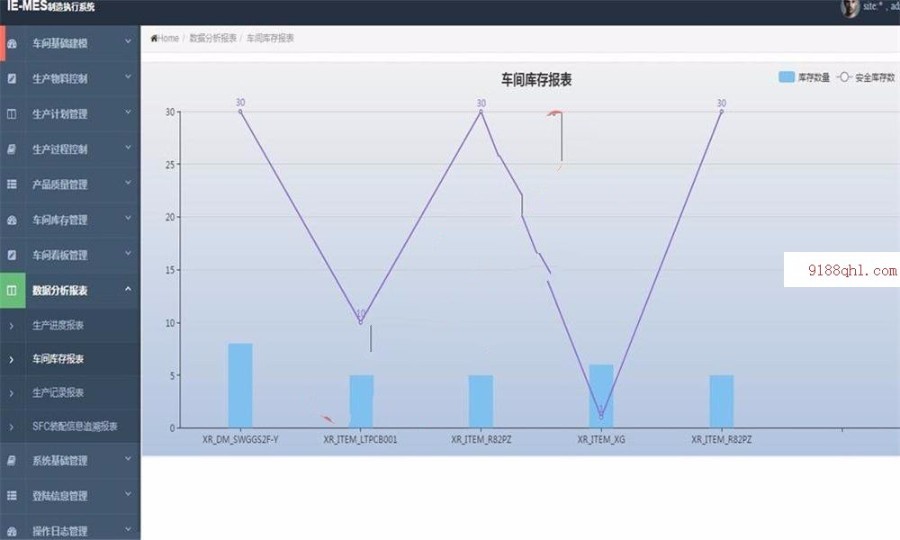Open the SFC装配信息追溯报表 submenu item
Image resolution: width=900 pixels, height=540 pixels.
(x=75, y=426)
